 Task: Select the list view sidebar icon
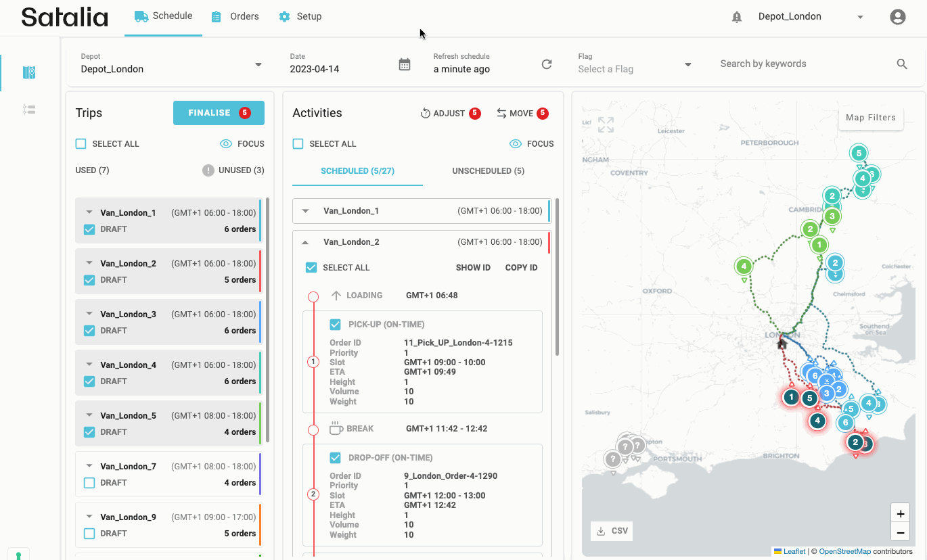click(29, 110)
